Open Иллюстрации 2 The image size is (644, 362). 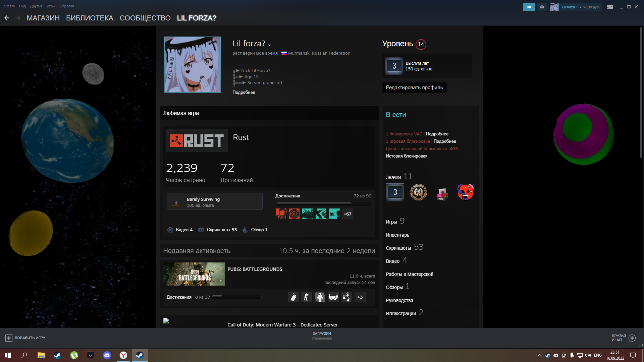(405, 313)
